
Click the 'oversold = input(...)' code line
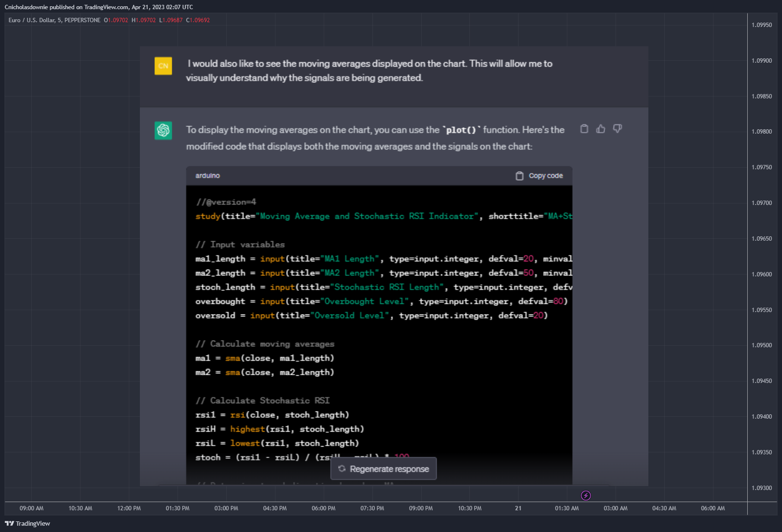(x=371, y=315)
